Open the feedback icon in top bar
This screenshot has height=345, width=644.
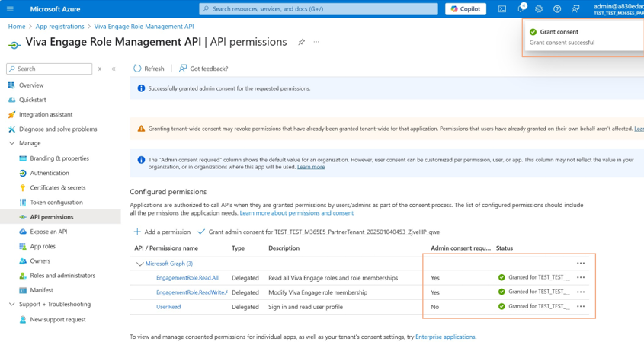click(x=575, y=8)
